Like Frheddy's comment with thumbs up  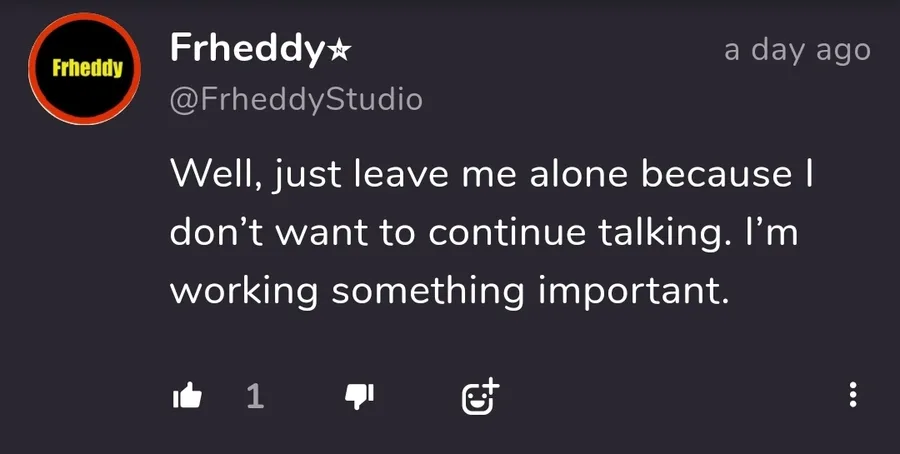click(x=188, y=397)
